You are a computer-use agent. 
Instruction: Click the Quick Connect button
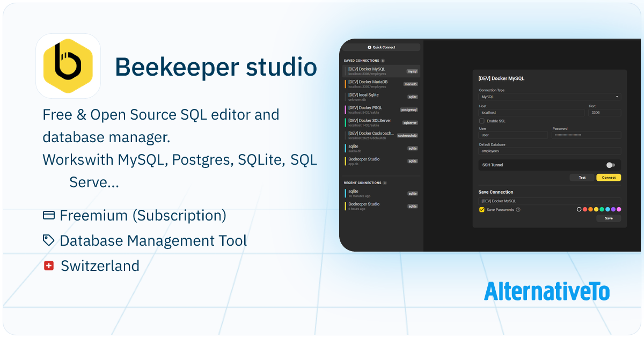coord(382,47)
